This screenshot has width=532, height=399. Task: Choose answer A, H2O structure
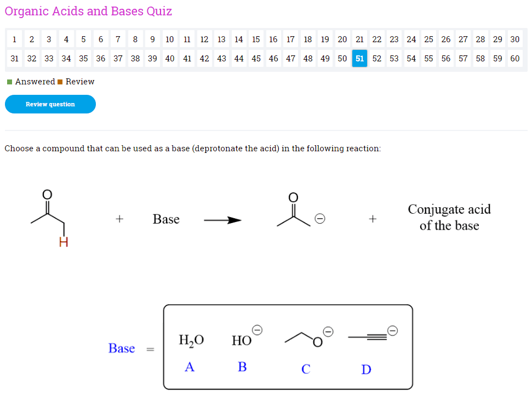pos(191,340)
